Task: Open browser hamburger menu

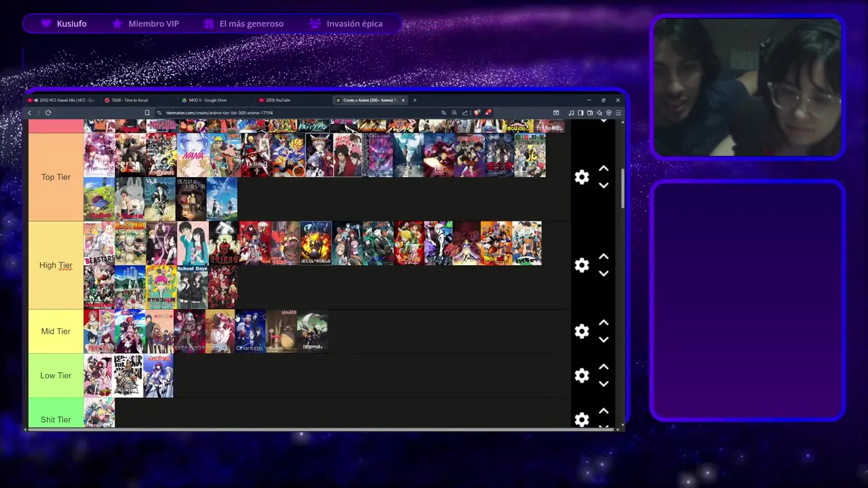Action: tap(618, 113)
